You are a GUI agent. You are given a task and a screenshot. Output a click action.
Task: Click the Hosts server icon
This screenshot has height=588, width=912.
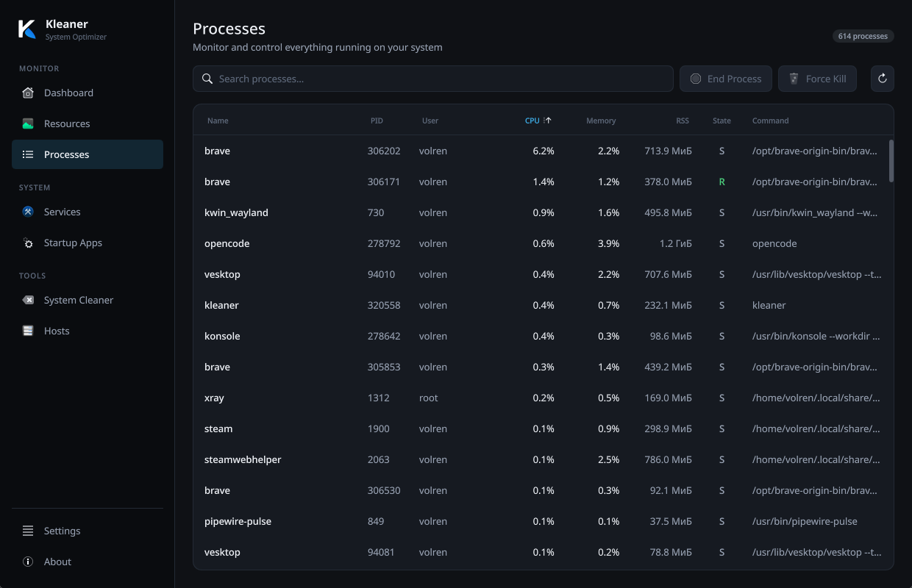click(28, 331)
